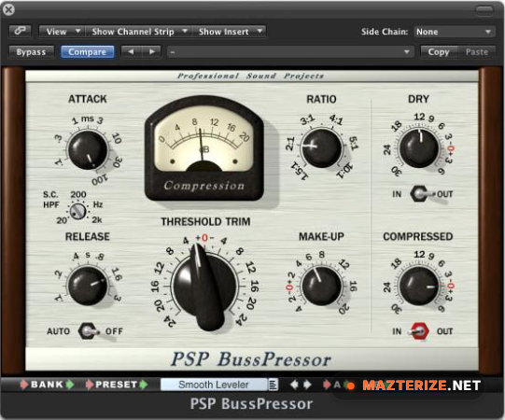Click the Attack knob
The height and width of the screenshot is (420, 505).
[x=88, y=150]
